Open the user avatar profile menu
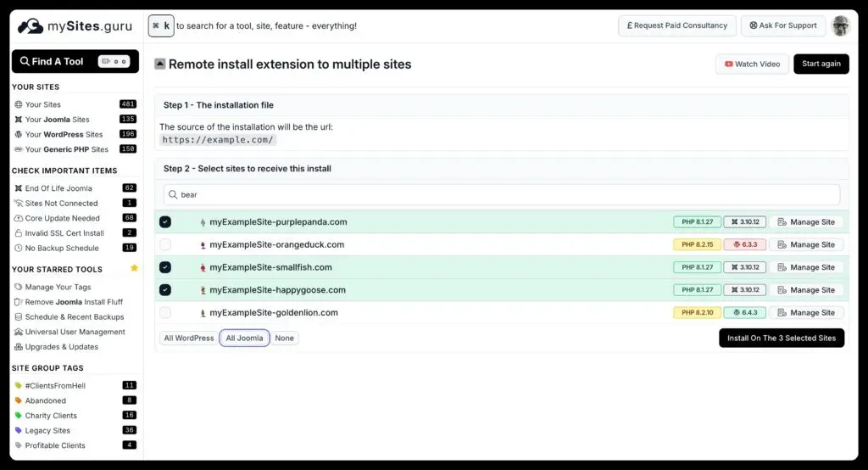 (x=840, y=25)
